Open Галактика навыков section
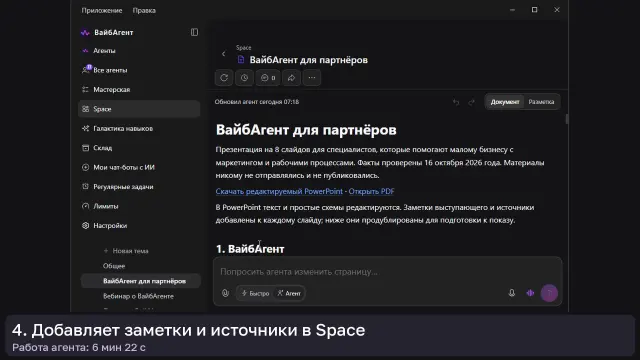640x360 pixels. click(x=139, y=128)
